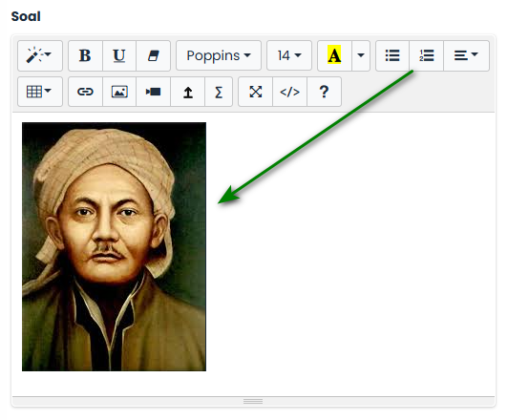
Task: Toggle fullscreen editor mode
Action: pos(255,92)
